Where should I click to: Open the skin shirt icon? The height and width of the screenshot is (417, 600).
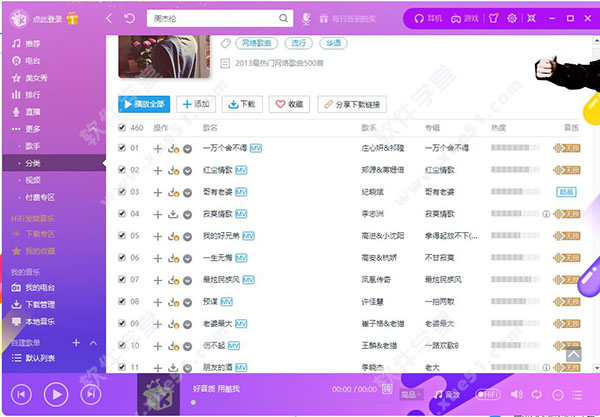coord(494,18)
